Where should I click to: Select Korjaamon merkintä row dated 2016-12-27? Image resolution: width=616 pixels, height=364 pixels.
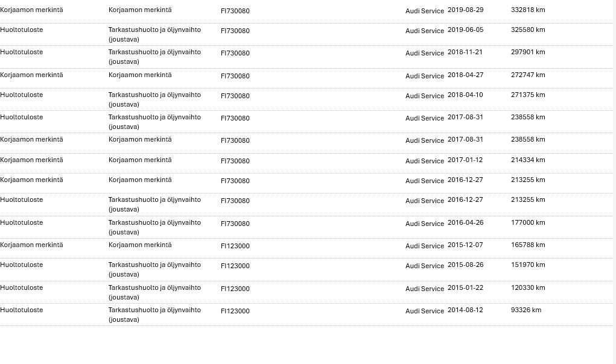click(x=306, y=183)
